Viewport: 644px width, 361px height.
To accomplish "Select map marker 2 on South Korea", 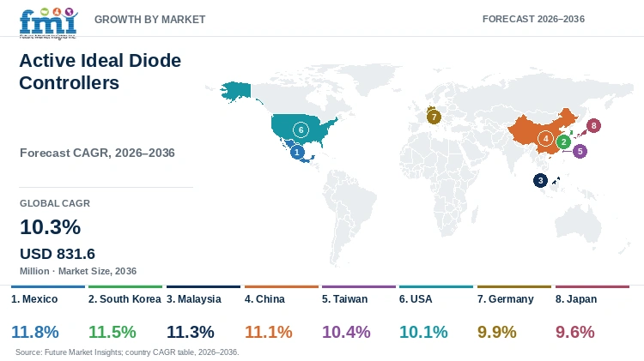I will click(563, 142).
